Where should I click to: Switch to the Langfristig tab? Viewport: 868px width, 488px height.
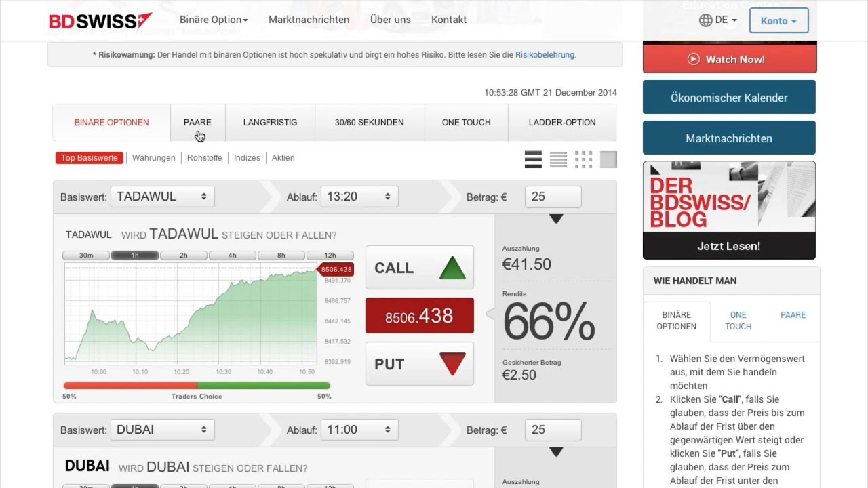(270, 123)
